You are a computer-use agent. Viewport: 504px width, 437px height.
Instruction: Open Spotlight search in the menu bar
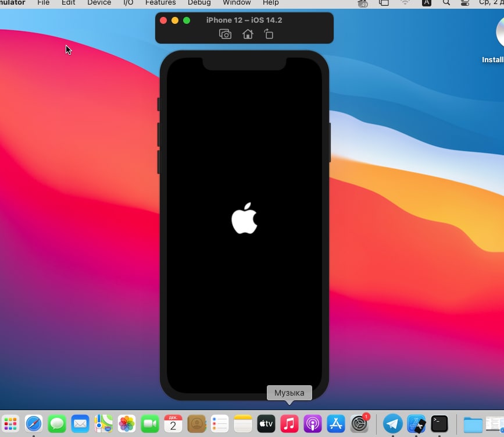[x=446, y=2]
